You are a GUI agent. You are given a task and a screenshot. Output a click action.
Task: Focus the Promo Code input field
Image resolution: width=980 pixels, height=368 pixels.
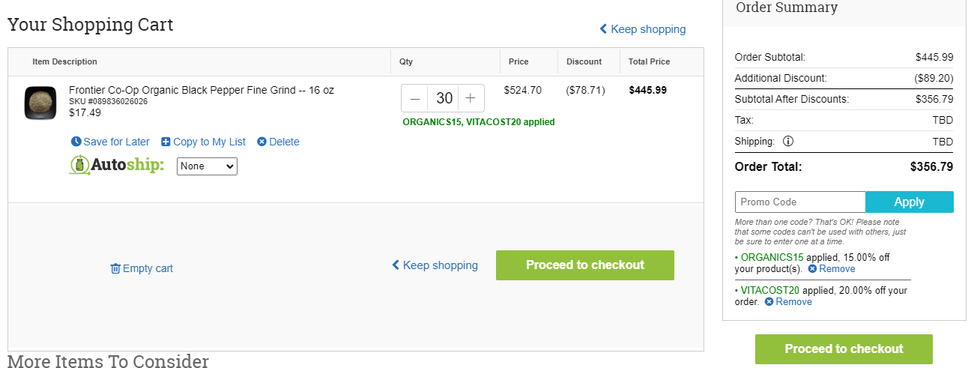pyautogui.click(x=800, y=202)
